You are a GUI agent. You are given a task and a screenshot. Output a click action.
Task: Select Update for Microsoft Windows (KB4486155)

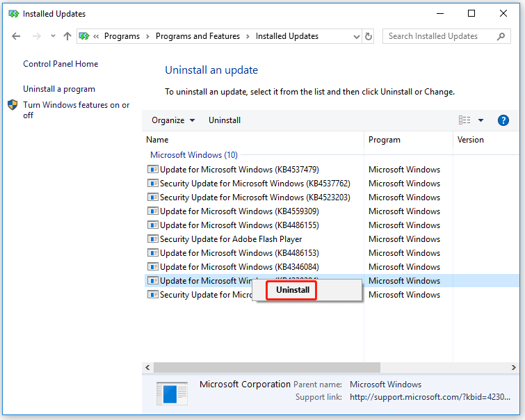coord(239,225)
